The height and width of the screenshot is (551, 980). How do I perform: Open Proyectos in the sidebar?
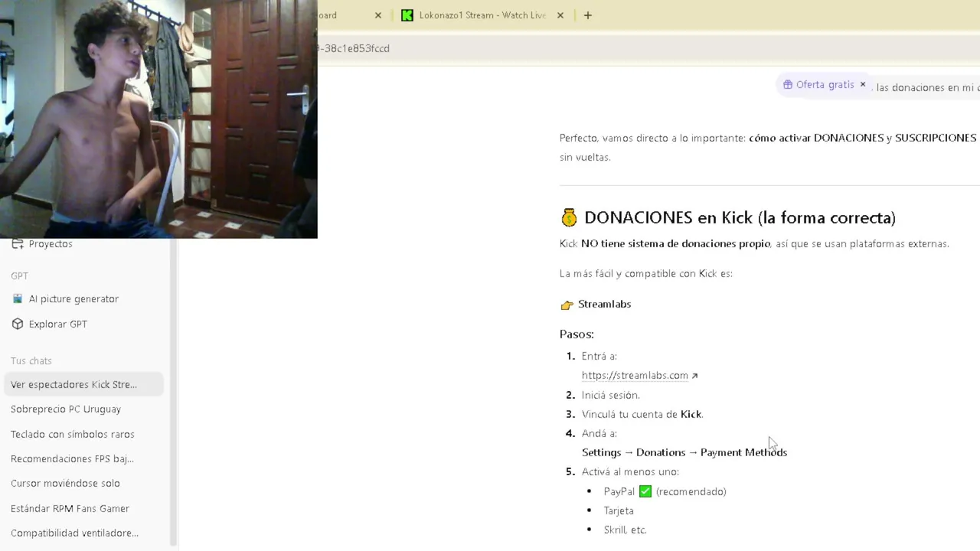51,243
